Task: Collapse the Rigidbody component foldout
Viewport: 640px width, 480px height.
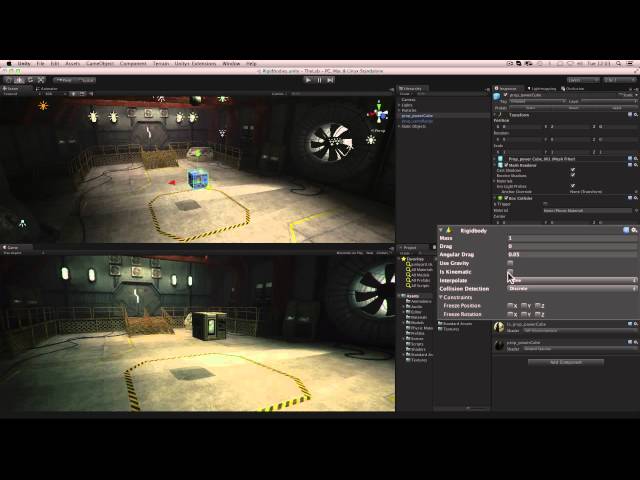Action: tap(441, 230)
